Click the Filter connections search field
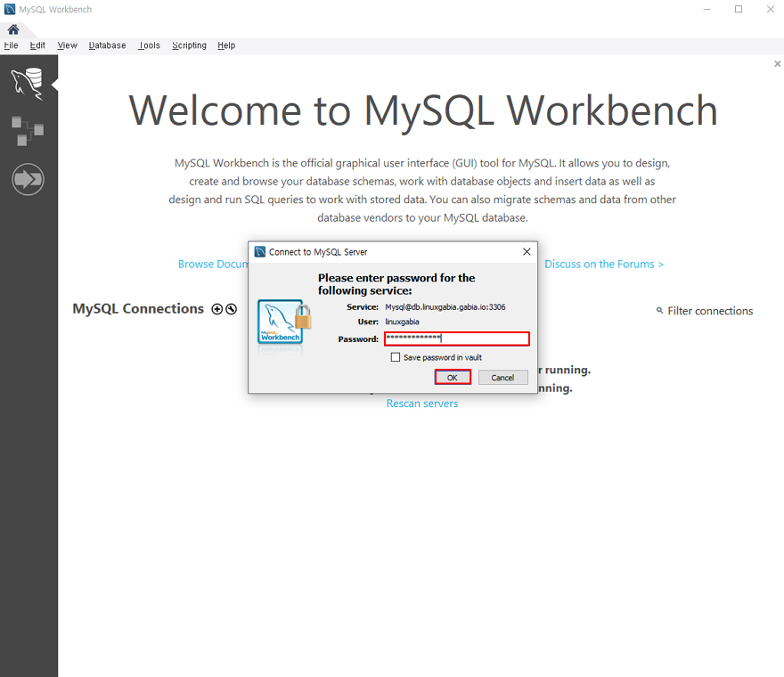The height and width of the screenshot is (677, 784). point(710,311)
